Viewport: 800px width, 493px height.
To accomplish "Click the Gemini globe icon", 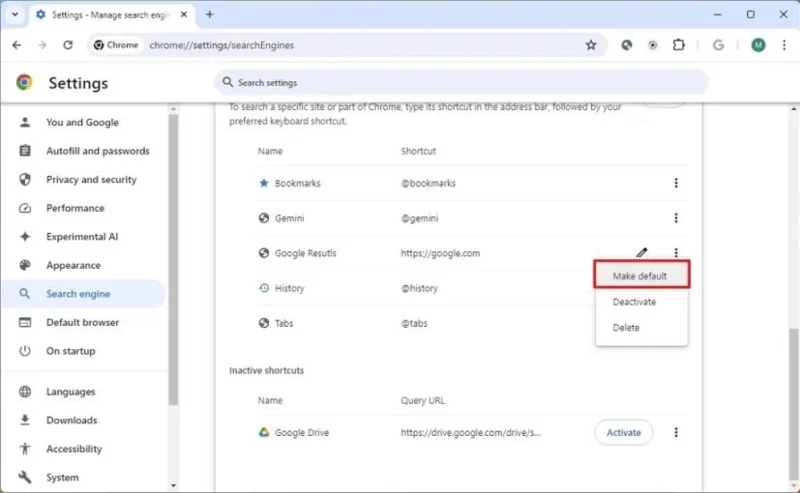I will coord(264,218).
